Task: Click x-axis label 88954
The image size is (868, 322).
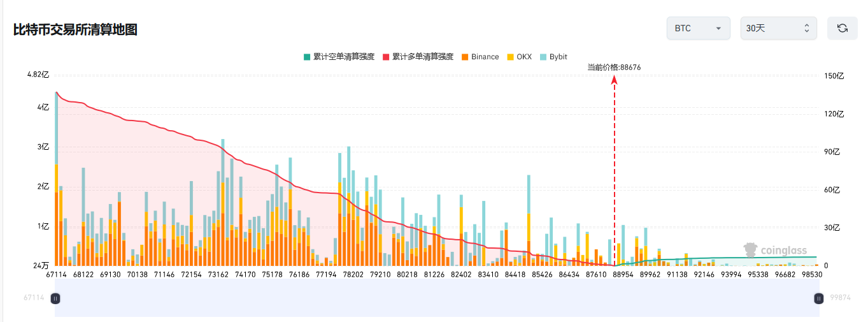Action: click(x=623, y=275)
